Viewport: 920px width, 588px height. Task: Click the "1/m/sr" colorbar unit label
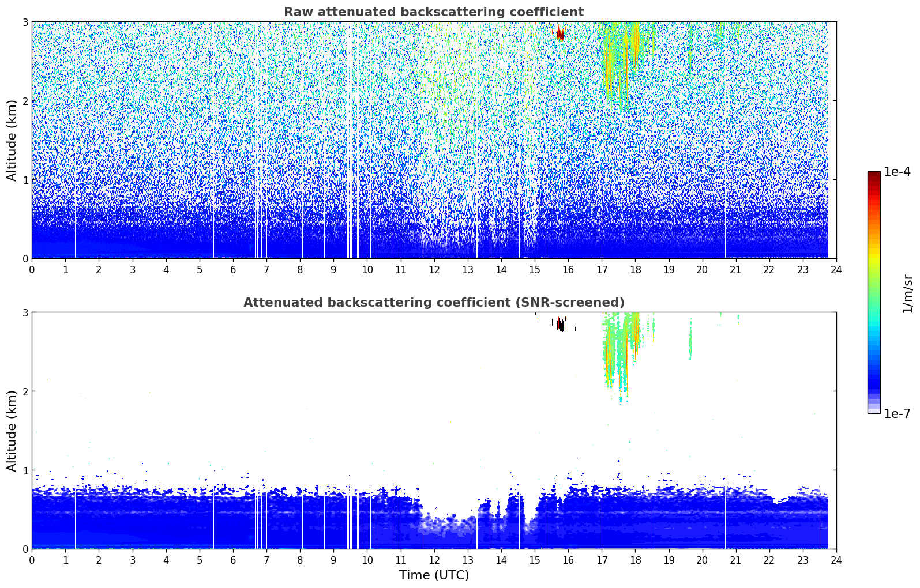coord(907,293)
